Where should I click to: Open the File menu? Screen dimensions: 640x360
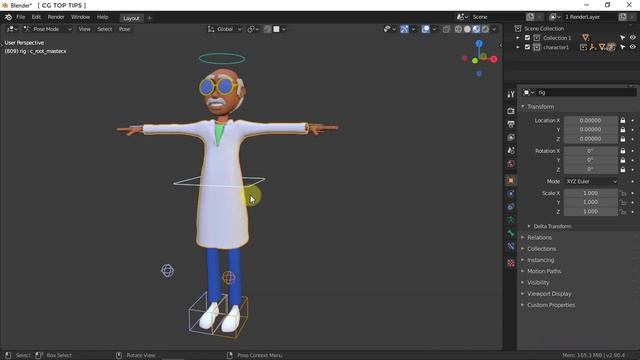[x=20, y=17]
